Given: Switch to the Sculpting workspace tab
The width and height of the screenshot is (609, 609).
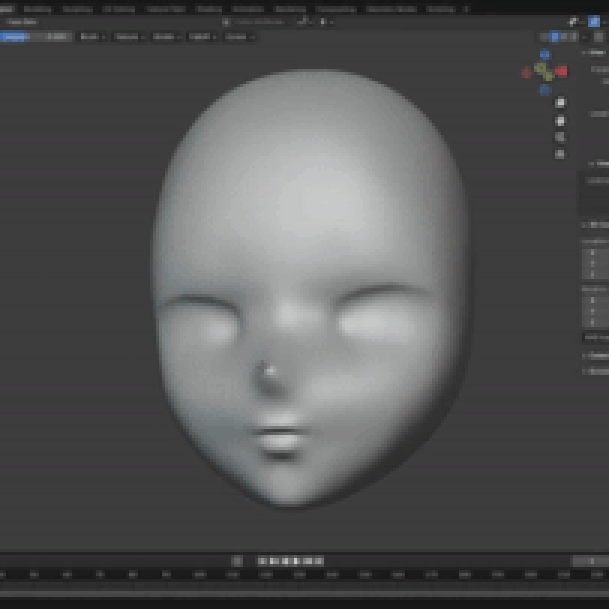Looking at the screenshot, I should 77,9.
